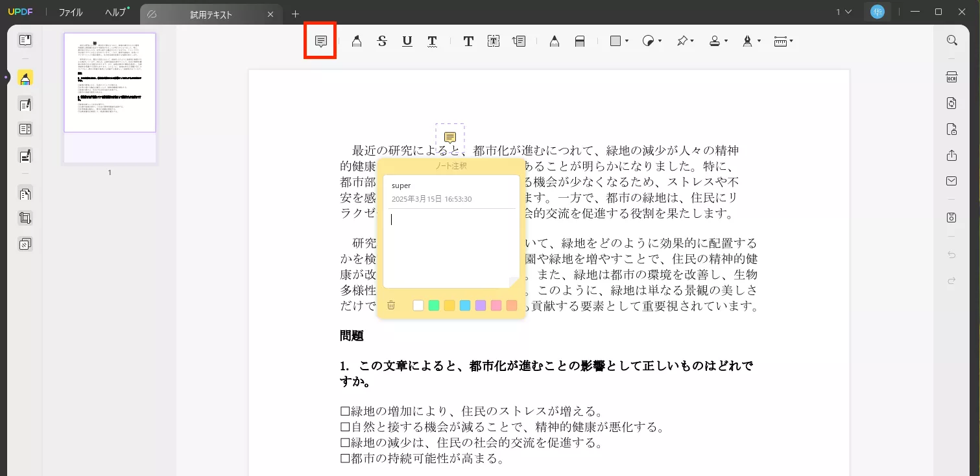980x476 pixels.
Task: Click the undo arrow
Action: pos(952,255)
